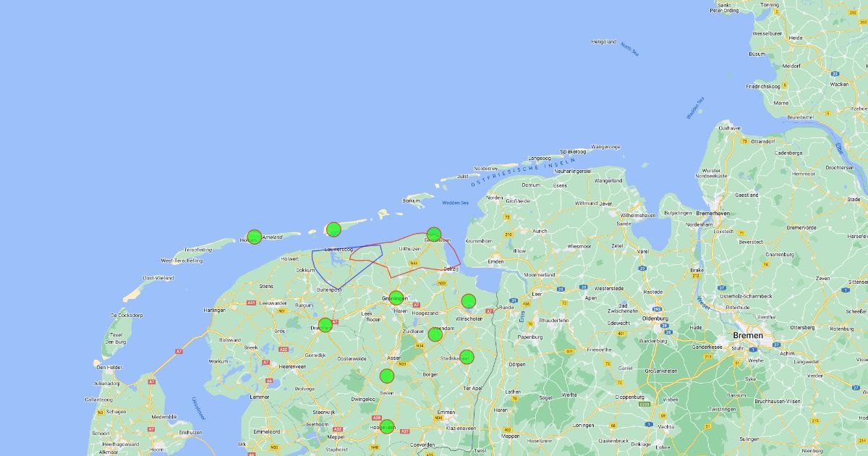Click the Bremerhaven label
868x456 pixels.
click(x=714, y=214)
